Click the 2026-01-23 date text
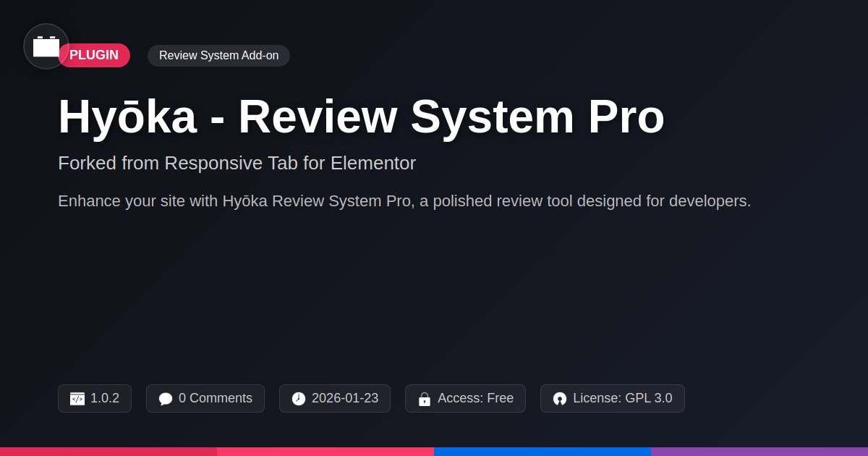 point(345,398)
